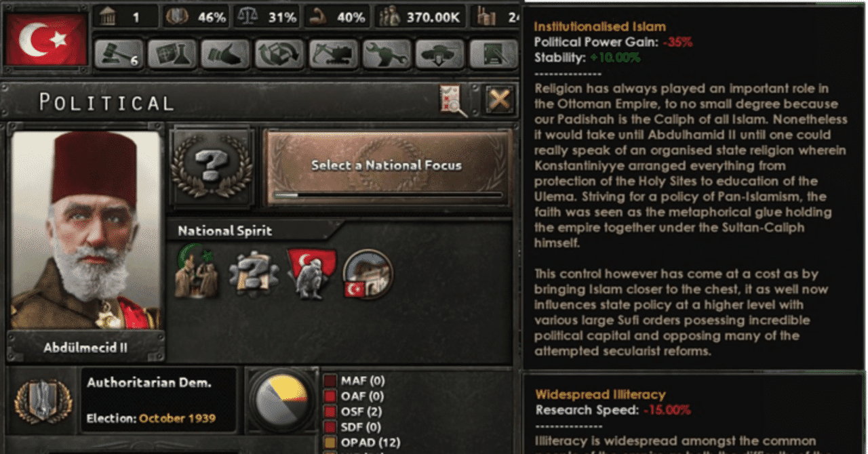868x454 pixels.
Task: Click the question mark focus laurel icon
Action: click(212, 166)
